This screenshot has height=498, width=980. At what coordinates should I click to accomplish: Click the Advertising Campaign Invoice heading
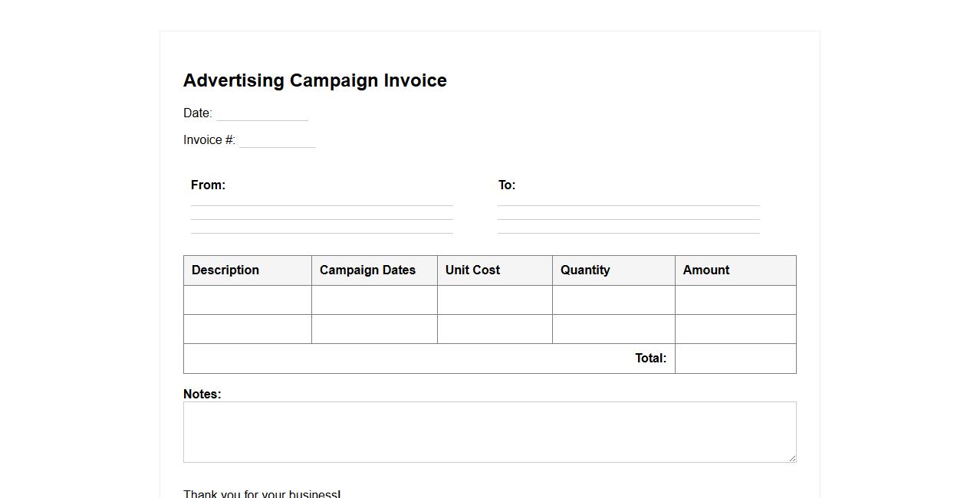point(315,80)
